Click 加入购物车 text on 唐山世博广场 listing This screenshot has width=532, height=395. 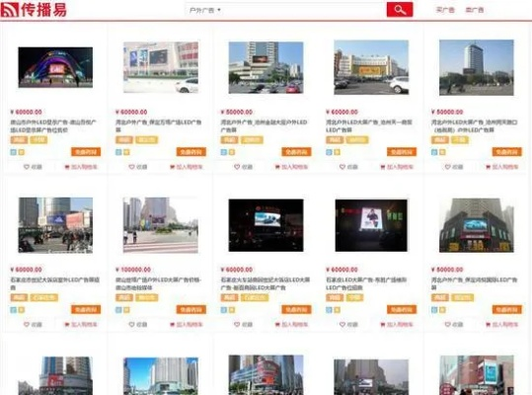pyautogui.click(x=189, y=325)
